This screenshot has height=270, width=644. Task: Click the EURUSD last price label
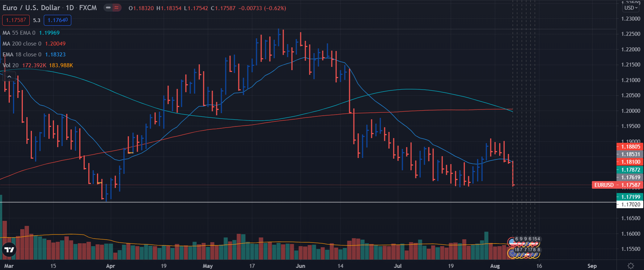(604, 185)
